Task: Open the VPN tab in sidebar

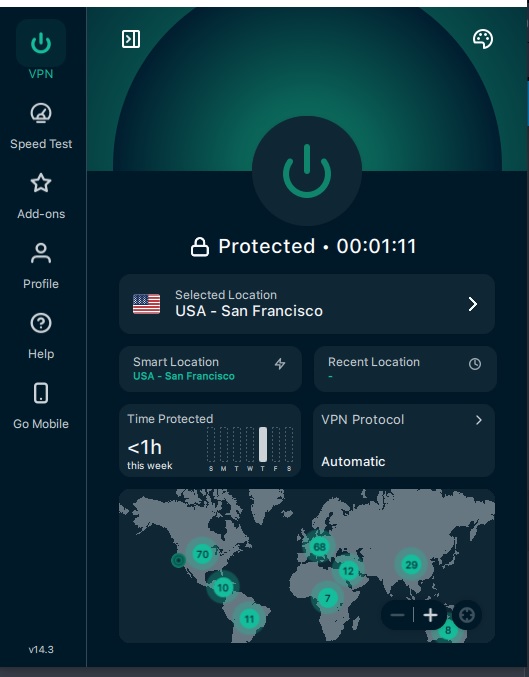Action: [41, 50]
